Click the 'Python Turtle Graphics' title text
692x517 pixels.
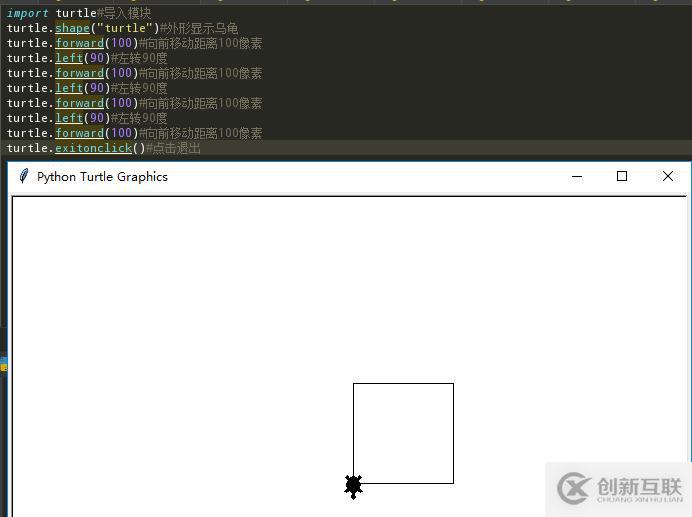tap(102, 177)
